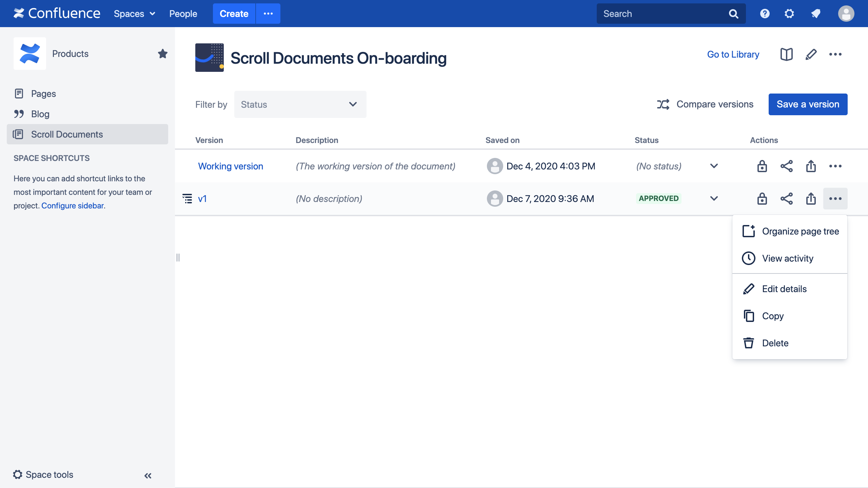This screenshot has height=488, width=868.
Task: Click the outline icon left of v1
Action: pos(187,199)
